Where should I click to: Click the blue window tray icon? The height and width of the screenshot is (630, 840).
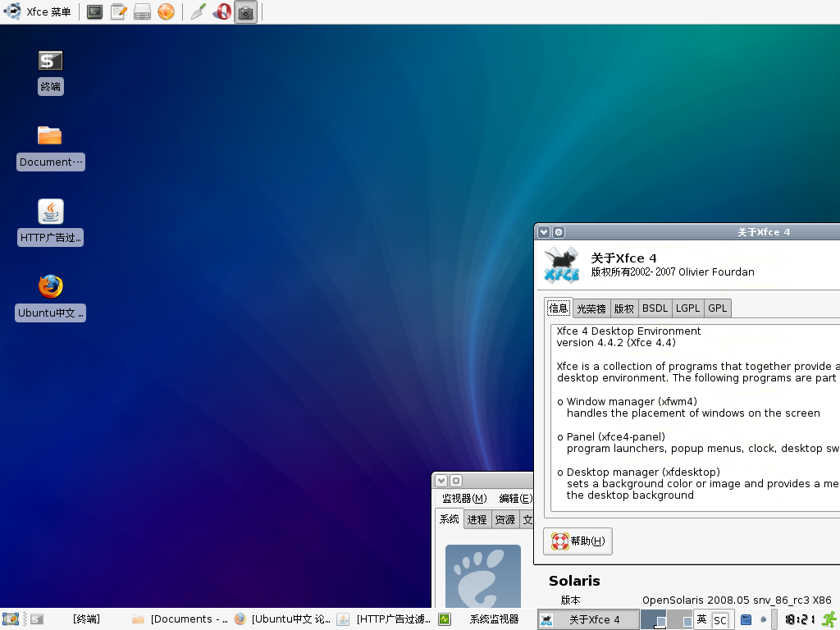(746, 620)
